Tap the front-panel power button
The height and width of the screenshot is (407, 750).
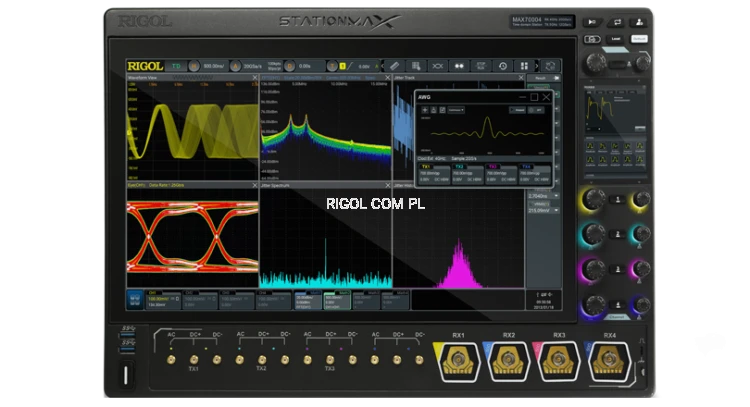126,374
